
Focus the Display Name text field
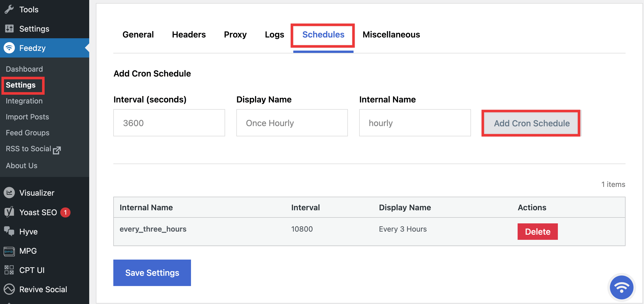(x=292, y=123)
